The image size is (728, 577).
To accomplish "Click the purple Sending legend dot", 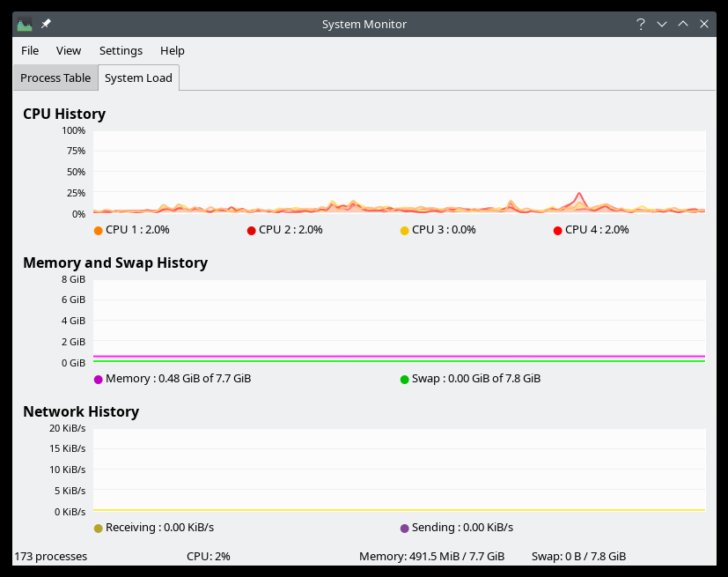I will [404, 529].
